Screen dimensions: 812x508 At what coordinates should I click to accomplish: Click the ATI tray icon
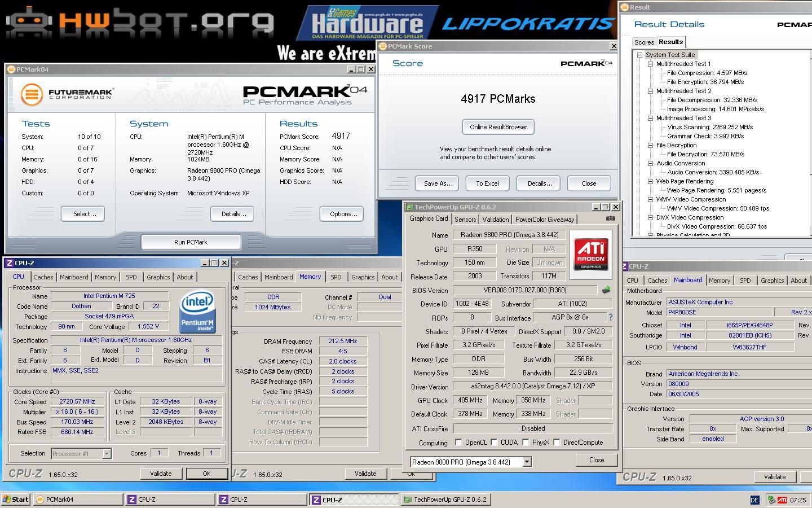click(x=782, y=500)
